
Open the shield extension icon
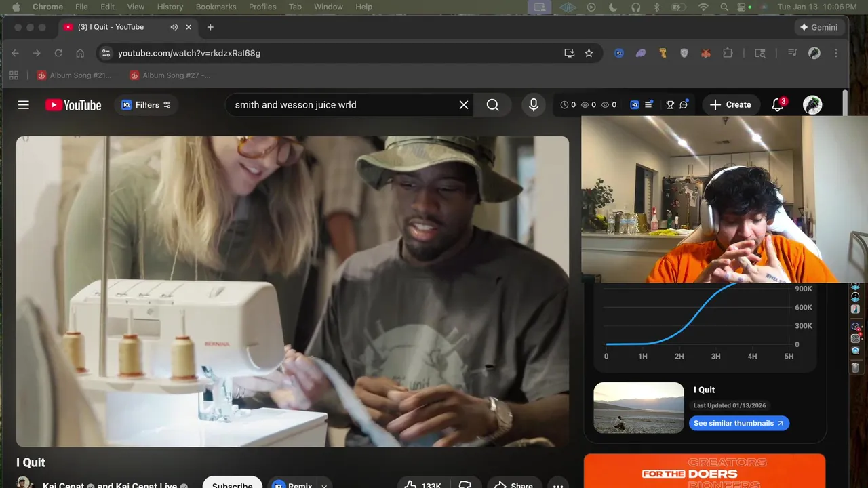click(x=684, y=53)
